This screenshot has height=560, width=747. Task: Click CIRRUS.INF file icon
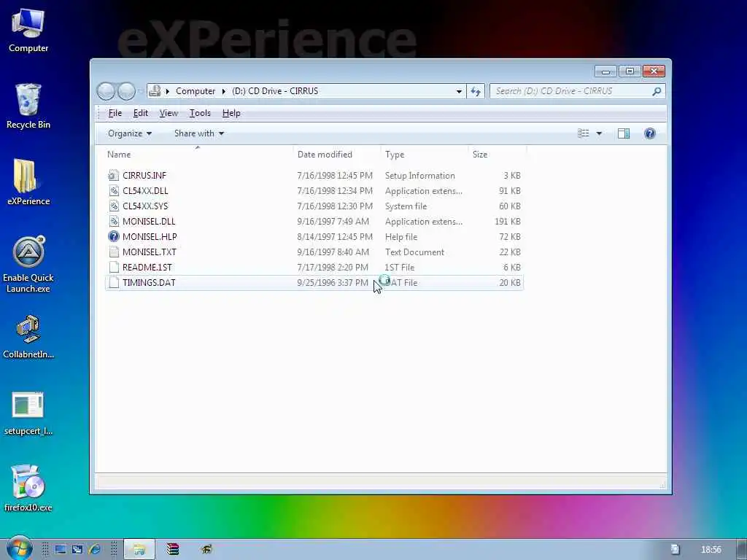[113, 175]
